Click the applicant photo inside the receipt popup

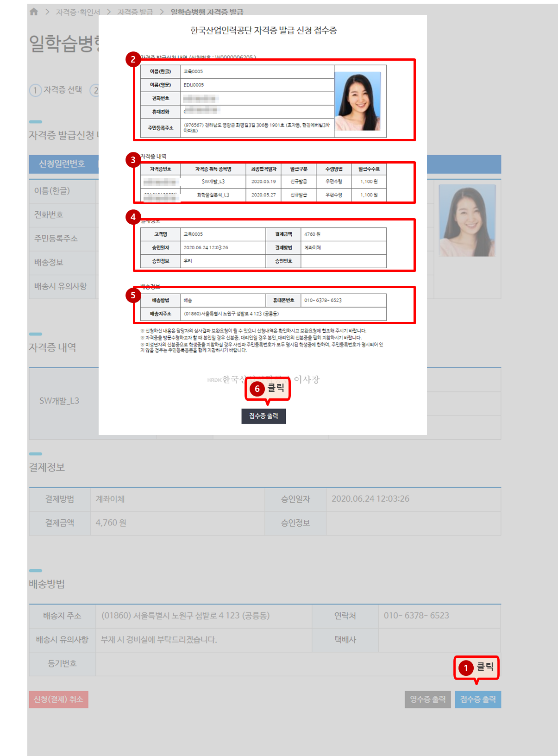[x=357, y=101]
